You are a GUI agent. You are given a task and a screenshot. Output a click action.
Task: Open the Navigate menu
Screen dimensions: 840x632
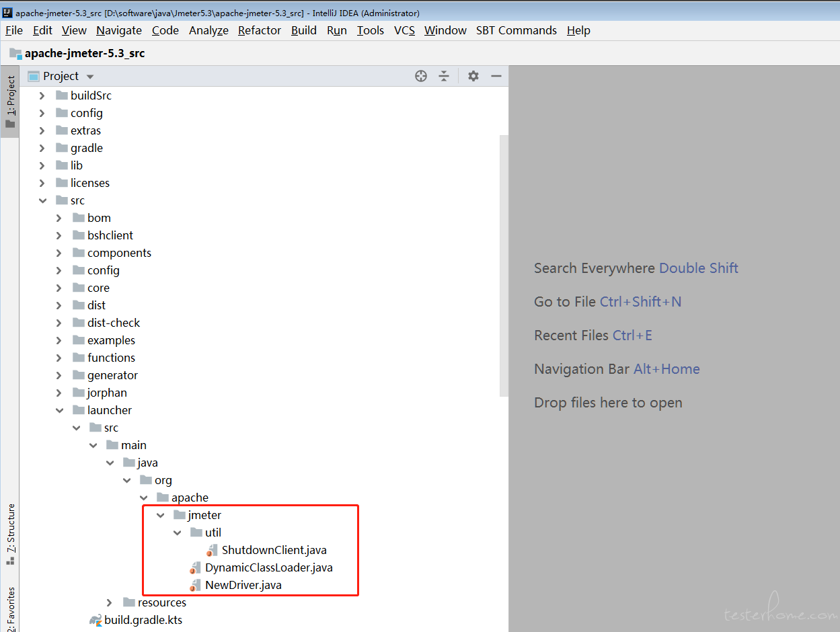pos(119,30)
